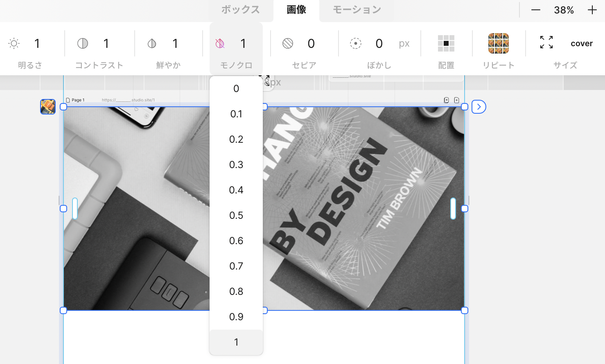Click the add page icon left of last

click(447, 100)
